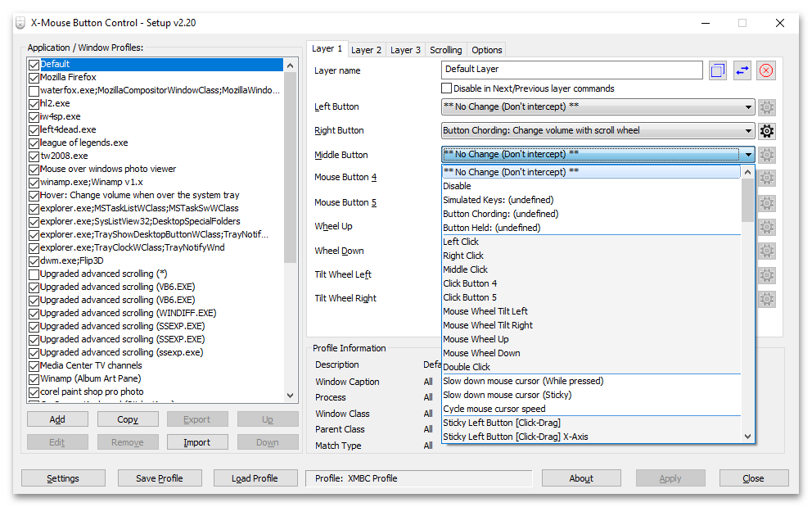Click the Tilt Wheel Left settings gear
Screen dimensions: 812x507
pyautogui.click(x=767, y=274)
